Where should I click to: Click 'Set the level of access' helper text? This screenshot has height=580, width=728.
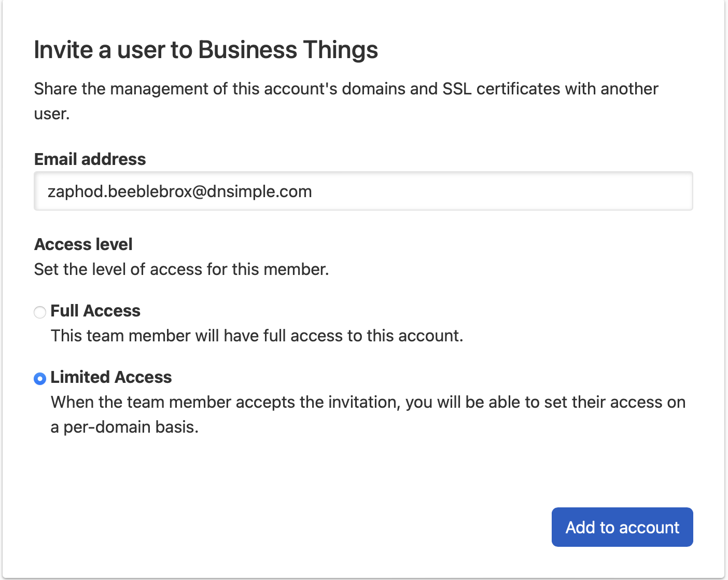pyautogui.click(x=181, y=269)
